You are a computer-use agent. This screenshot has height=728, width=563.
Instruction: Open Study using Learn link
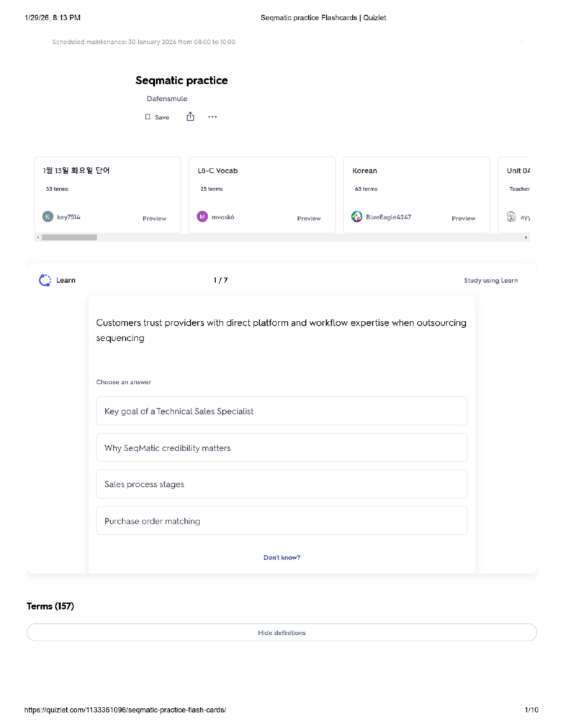pos(490,281)
